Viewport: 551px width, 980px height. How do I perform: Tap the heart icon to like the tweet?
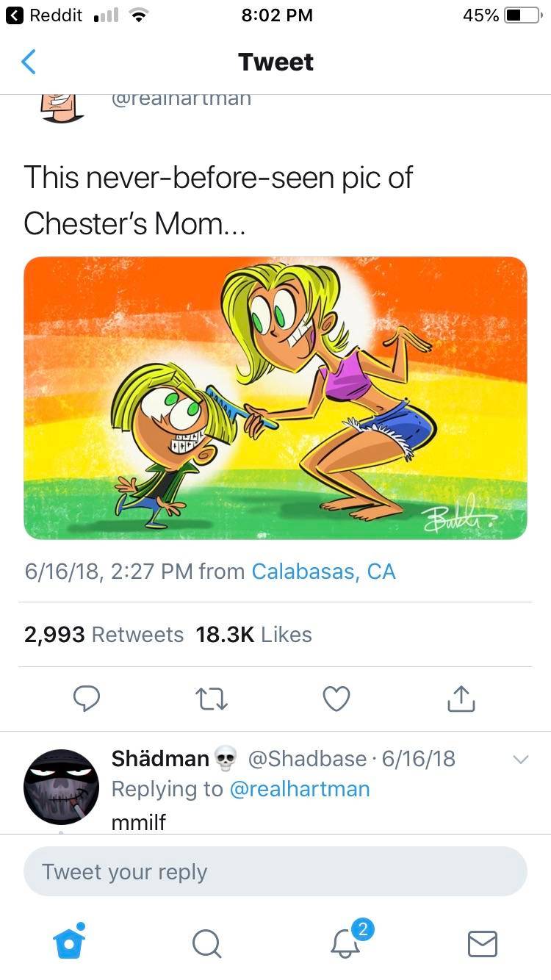(336, 699)
